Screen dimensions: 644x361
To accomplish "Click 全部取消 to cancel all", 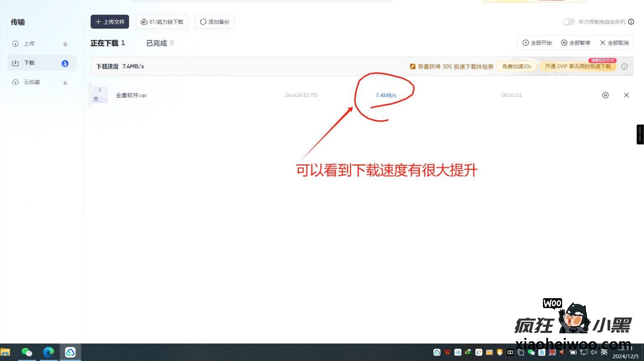I will (614, 43).
